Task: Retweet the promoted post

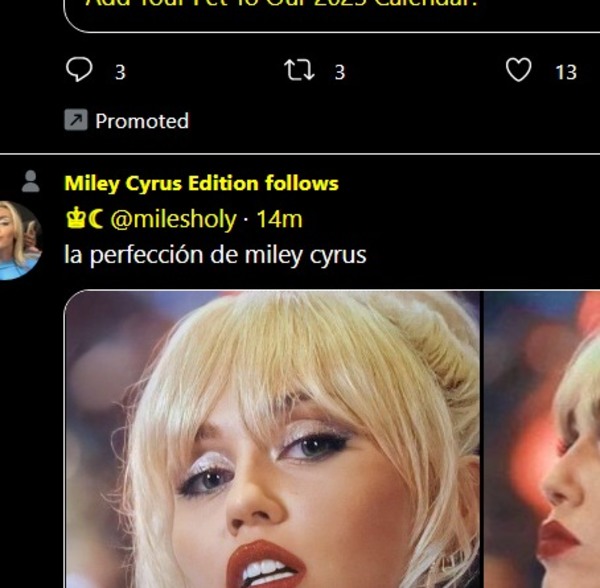Action: (299, 70)
